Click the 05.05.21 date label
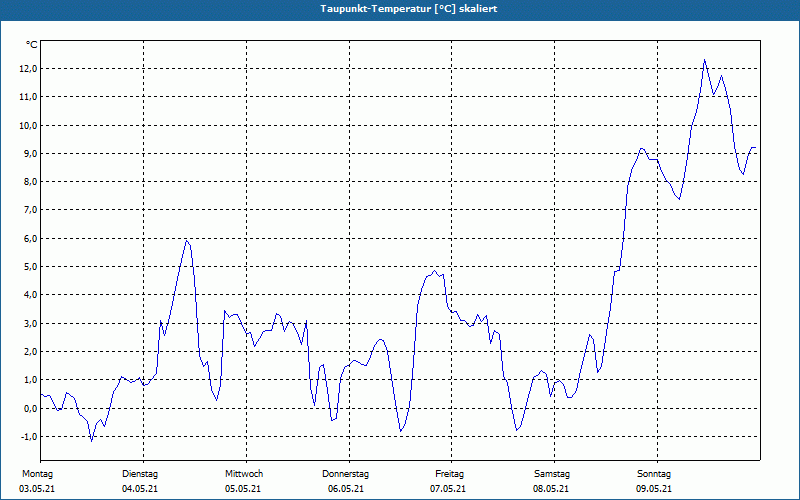 (x=243, y=489)
